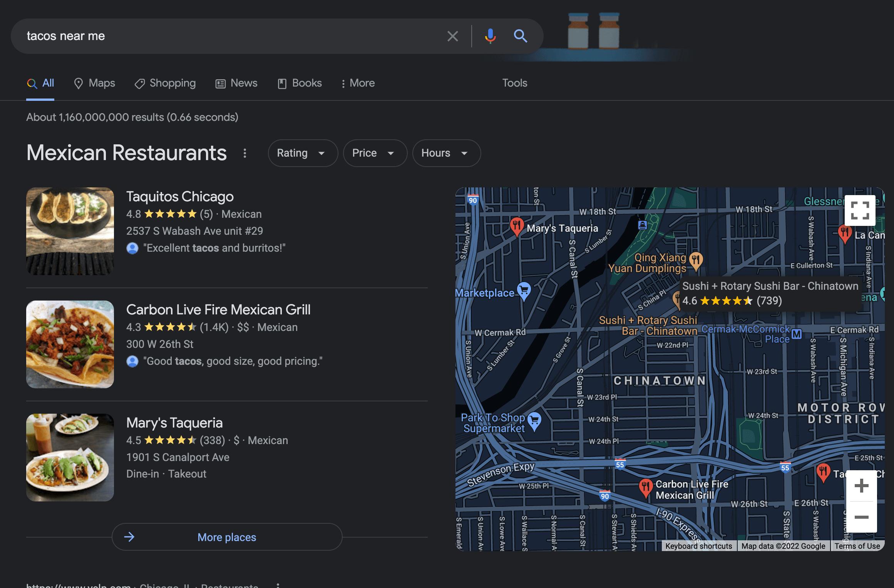This screenshot has width=894, height=588.
Task: Open Keyboard shortcuts on the map
Action: click(x=699, y=546)
